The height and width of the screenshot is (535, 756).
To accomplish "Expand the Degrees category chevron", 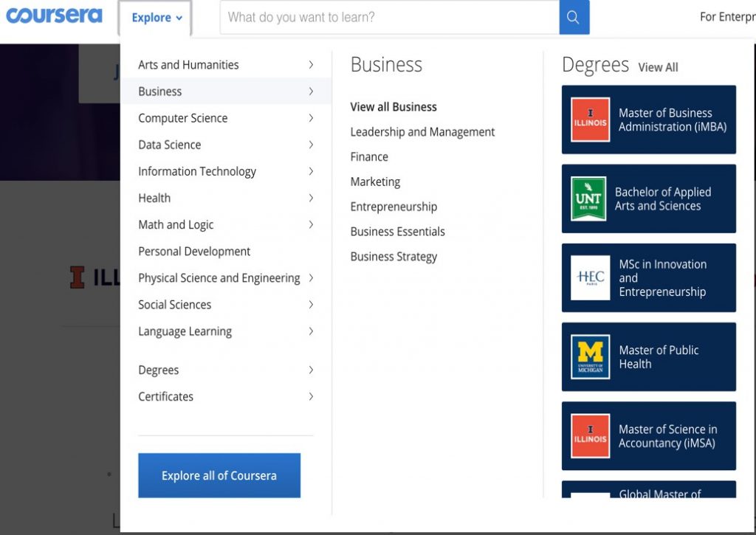I will point(311,370).
